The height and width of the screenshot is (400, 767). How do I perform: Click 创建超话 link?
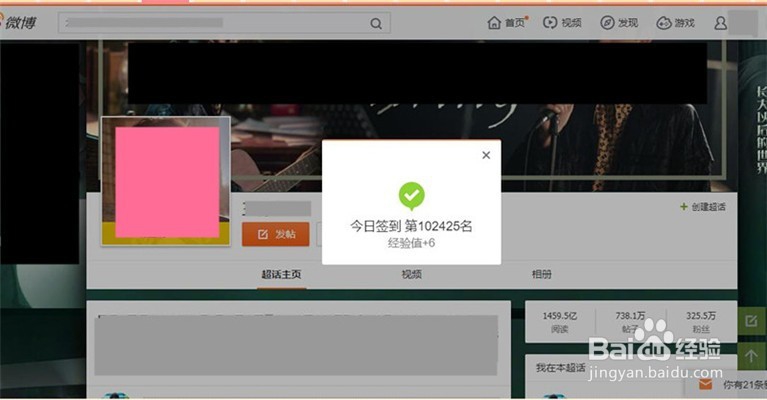(x=703, y=207)
